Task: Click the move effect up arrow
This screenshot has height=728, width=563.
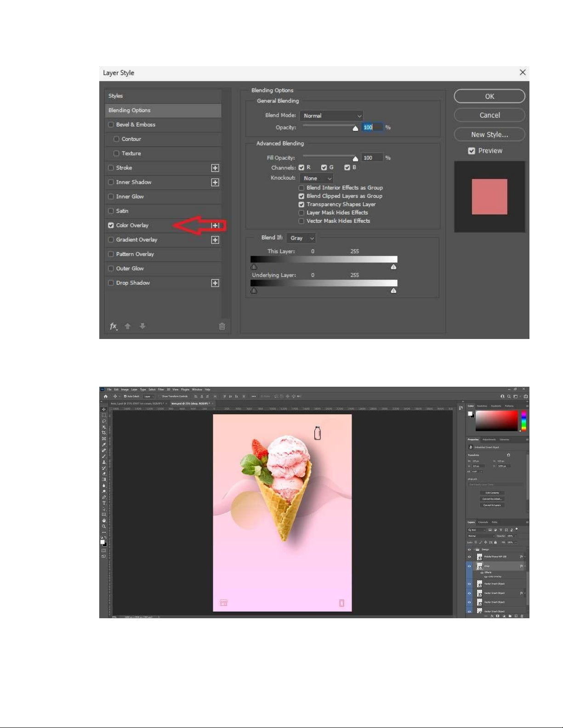Action: coord(128,326)
